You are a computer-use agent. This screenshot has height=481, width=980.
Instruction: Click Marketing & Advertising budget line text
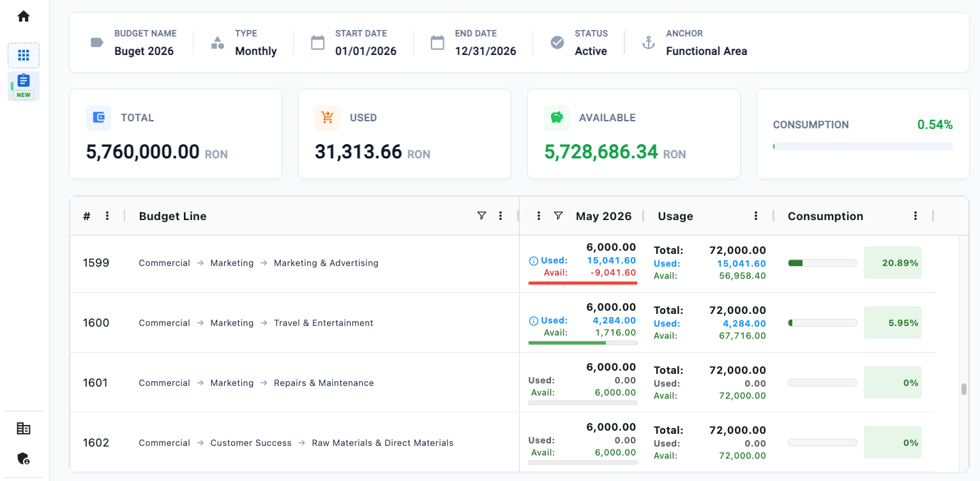click(x=326, y=263)
